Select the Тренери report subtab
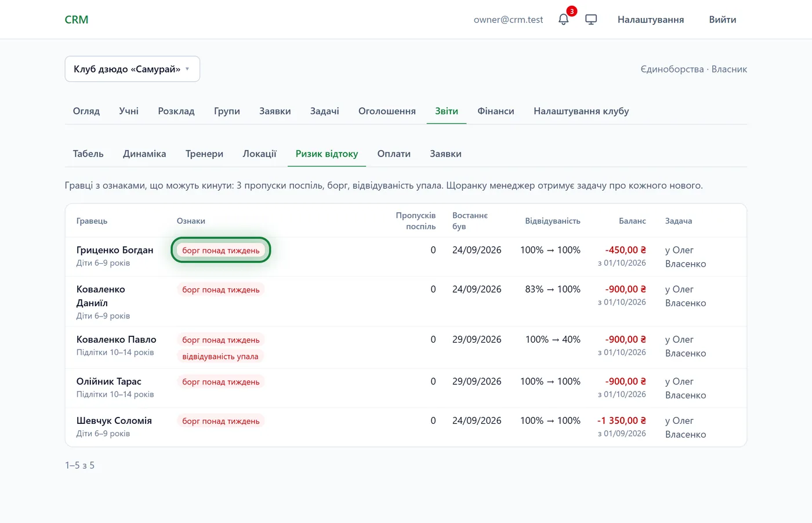The image size is (812, 523). coord(204,154)
